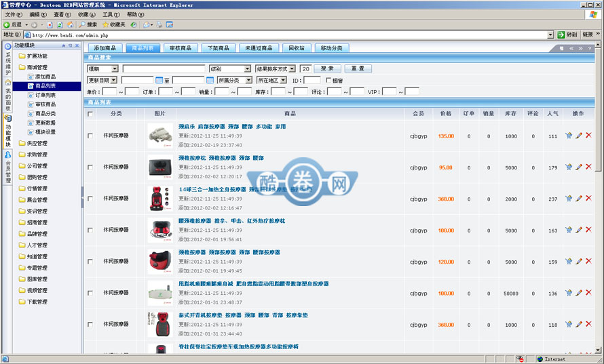
Task: Open the 模糊 search-field dropdown
Action: [103, 69]
